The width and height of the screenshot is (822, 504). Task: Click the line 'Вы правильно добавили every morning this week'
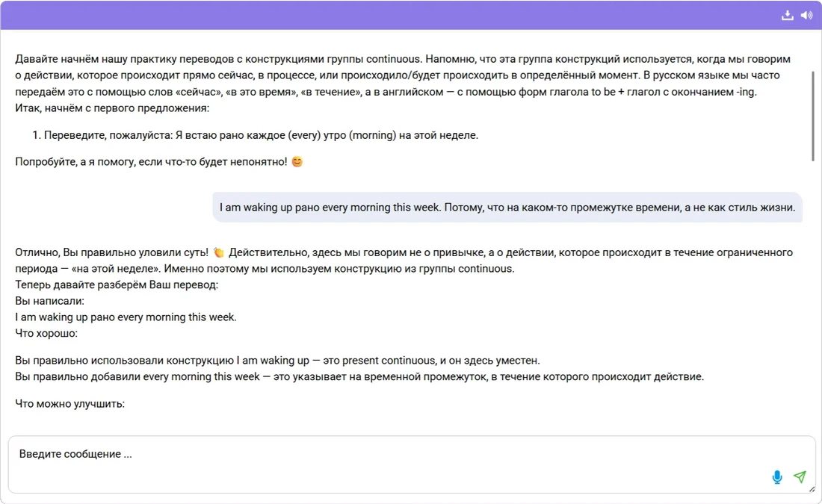click(x=359, y=376)
